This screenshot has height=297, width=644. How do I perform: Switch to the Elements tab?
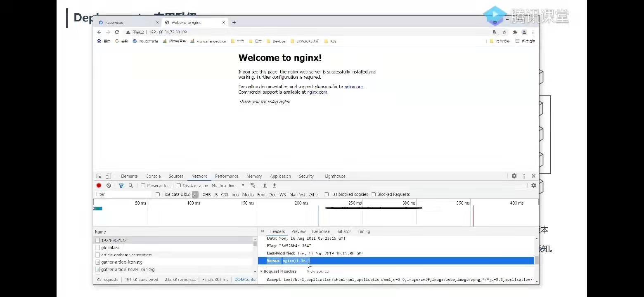129,176
